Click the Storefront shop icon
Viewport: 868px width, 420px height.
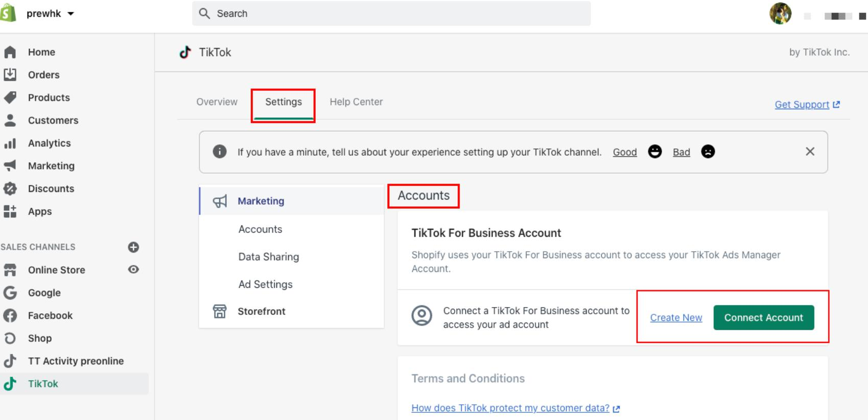220,311
